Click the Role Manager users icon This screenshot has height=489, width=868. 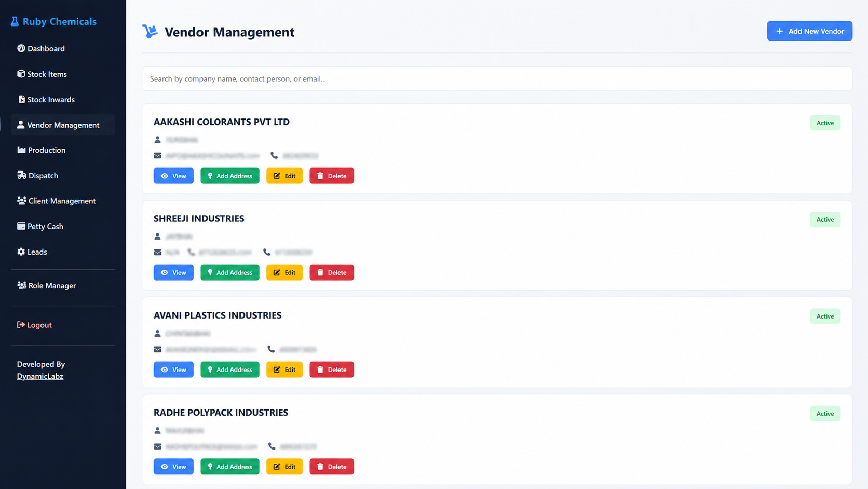22,285
